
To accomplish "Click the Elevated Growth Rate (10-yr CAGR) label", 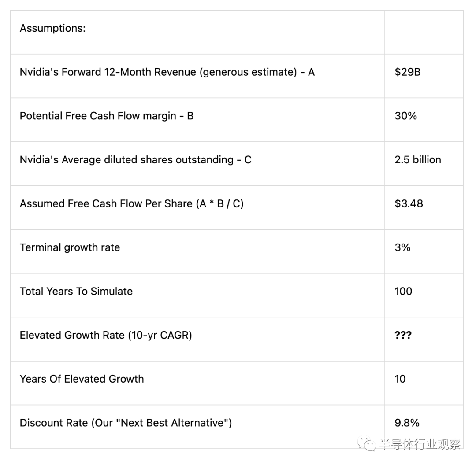I will click(106, 335).
